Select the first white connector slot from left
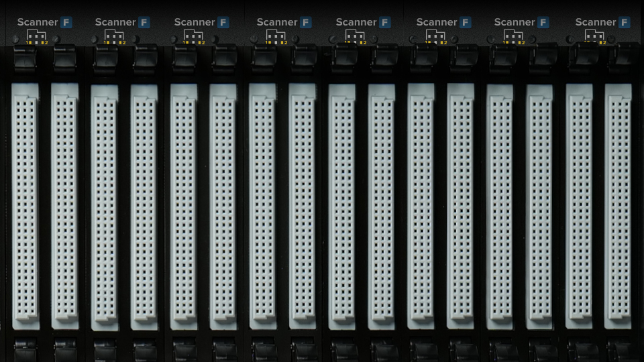This screenshot has width=644, height=362. pyautogui.click(x=25, y=206)
